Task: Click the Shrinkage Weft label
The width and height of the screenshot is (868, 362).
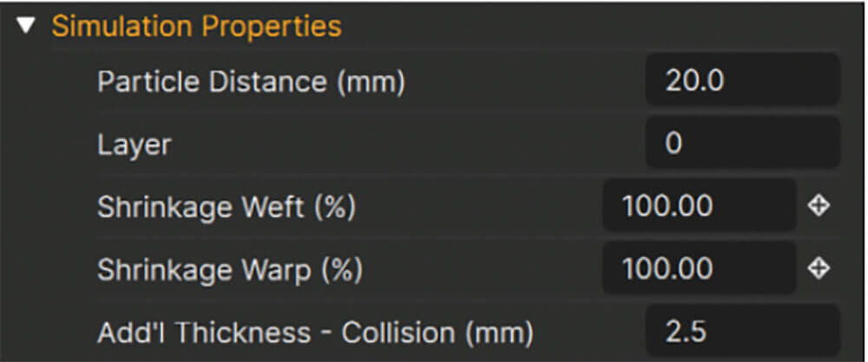Action: 226,207
